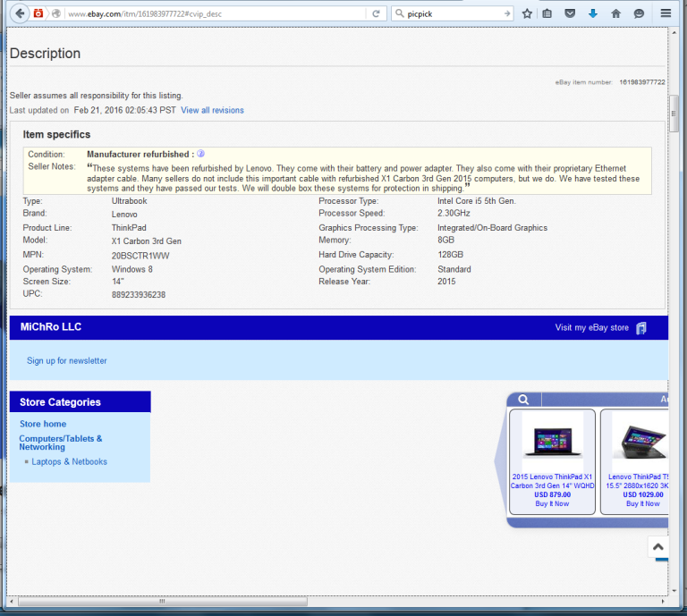This screenshot has width=687, height=616.
Task: Go back with the browser back arrow
Action: [x=20, y=13]
